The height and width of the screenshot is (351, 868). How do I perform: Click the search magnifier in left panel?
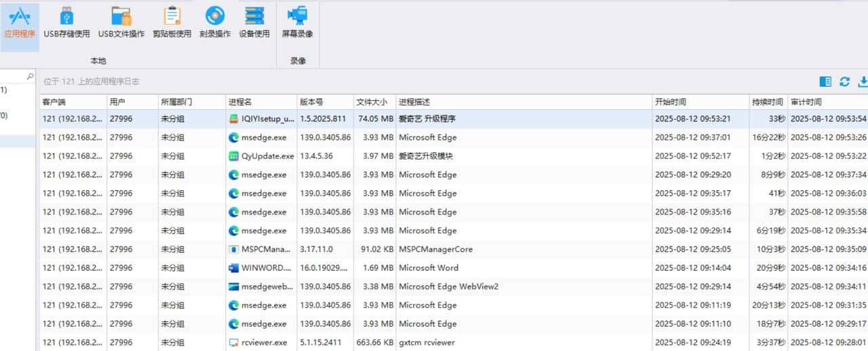point(30,77)
